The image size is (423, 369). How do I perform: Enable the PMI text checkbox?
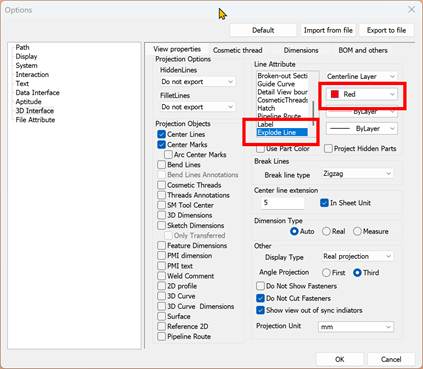click(x=162, y=266)
